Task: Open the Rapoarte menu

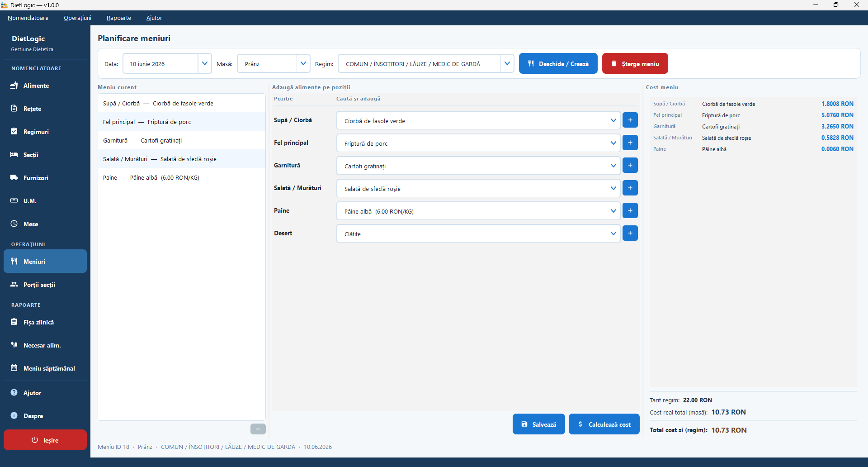Action: click(119, 18)
